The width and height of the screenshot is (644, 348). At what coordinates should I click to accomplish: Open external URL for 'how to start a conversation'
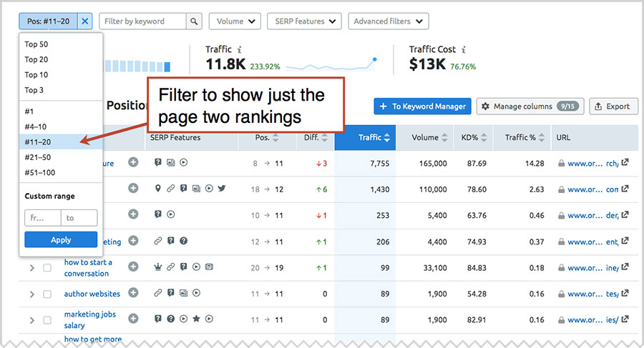tap(625, 267)
